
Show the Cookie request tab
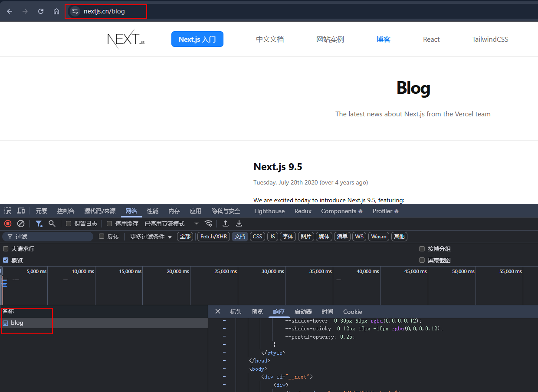click(353, 312)
